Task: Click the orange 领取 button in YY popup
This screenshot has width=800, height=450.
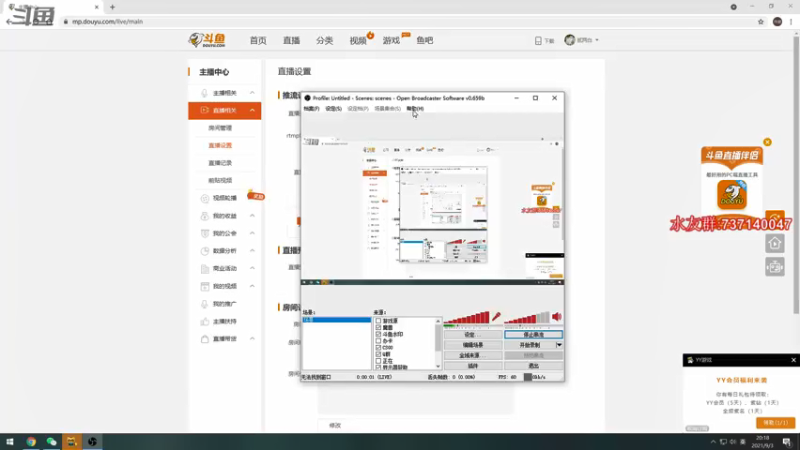Action: 775,422
